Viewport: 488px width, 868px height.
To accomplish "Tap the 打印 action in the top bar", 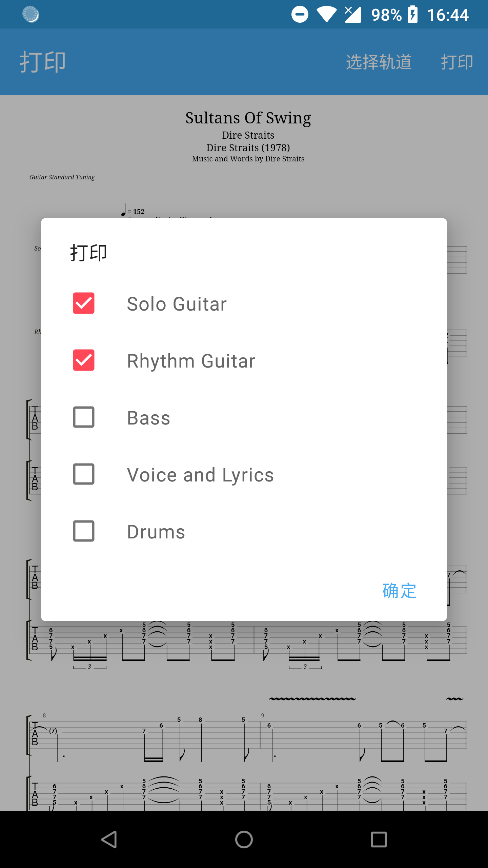I will coord(456,62).
